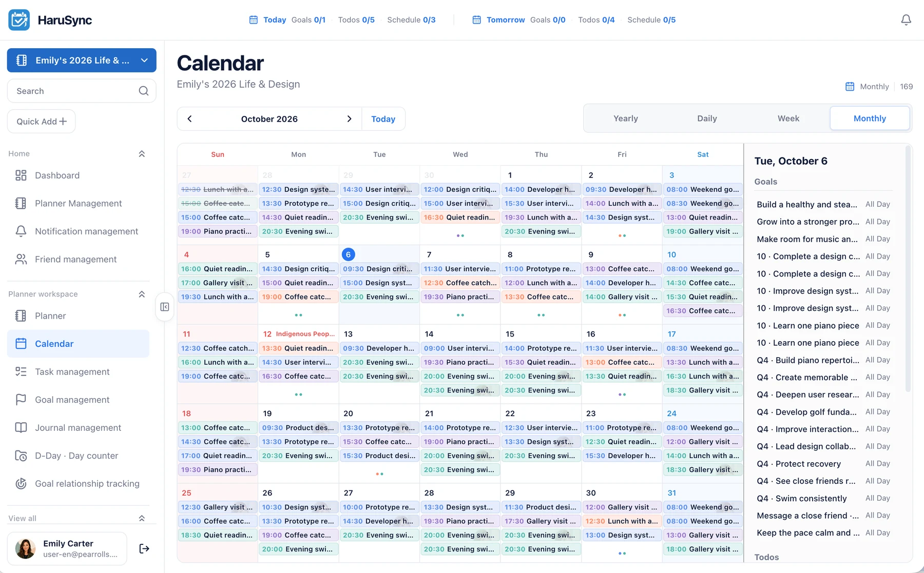
Task: Click the Today button next to October 2026
Action: [x=383, y=118]
